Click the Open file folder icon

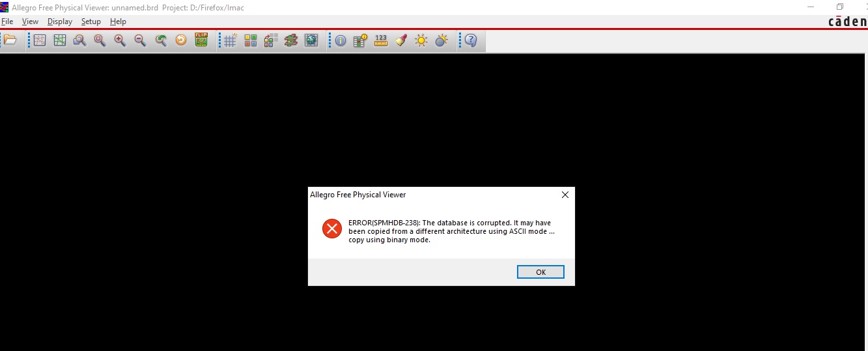(10, 40)
